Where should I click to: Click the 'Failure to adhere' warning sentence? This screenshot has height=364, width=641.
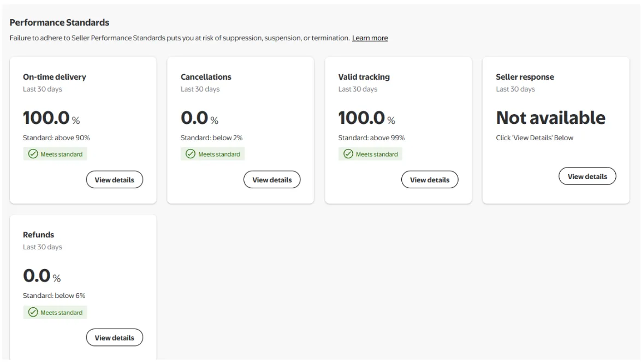tap(180, 38)
